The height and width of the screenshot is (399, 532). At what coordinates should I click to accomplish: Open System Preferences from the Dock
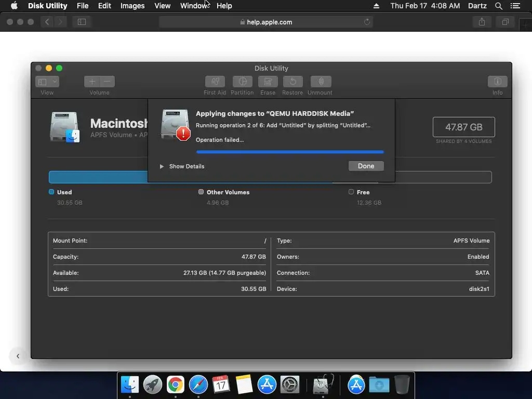pyautogui.click(x=290, y=385)
